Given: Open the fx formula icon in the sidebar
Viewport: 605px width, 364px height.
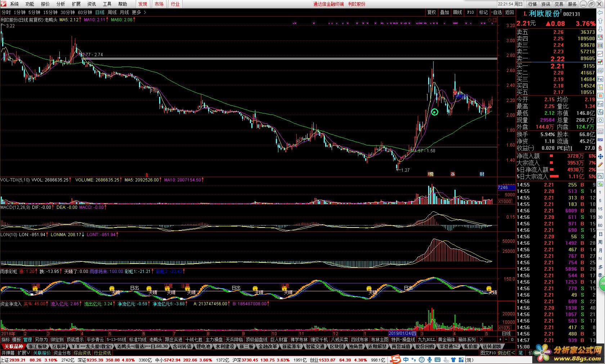Looking at the screenshot, I should [x=600, y=112].
